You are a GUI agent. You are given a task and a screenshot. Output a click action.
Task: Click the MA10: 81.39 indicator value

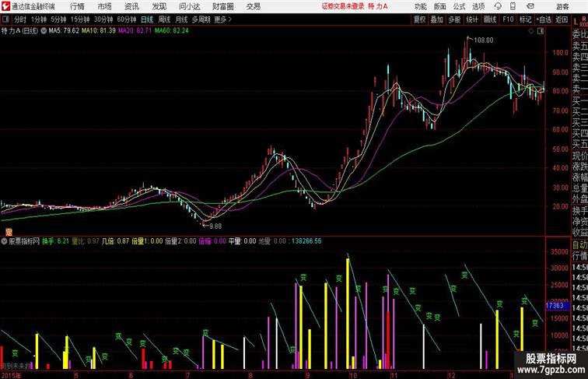(x=99, y=31)
